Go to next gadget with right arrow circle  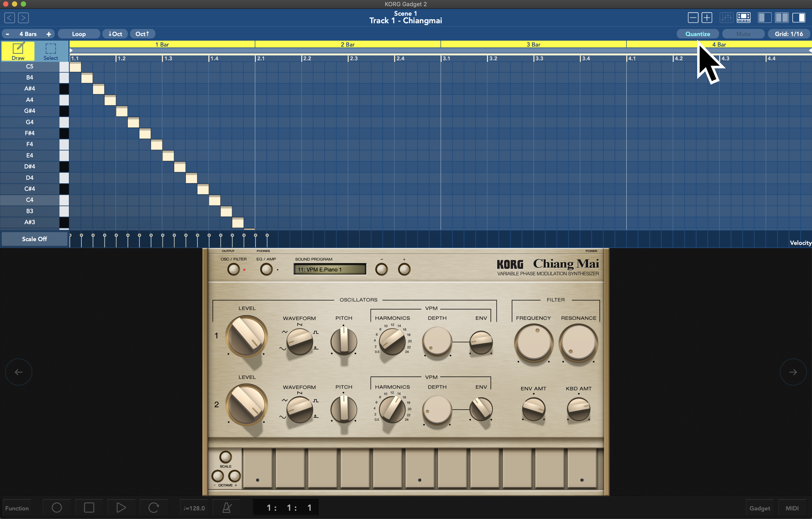tap(793, 372)
